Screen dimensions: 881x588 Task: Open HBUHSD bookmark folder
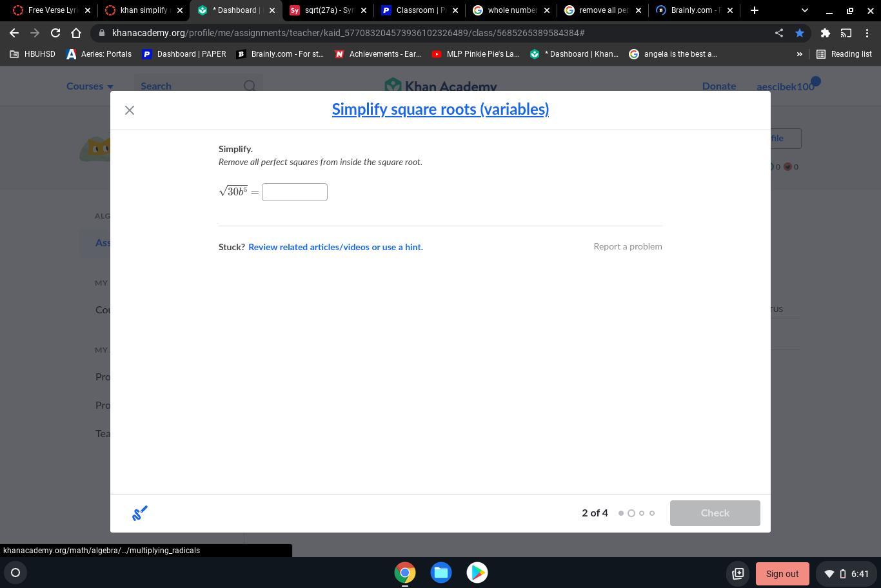(33, 54)
